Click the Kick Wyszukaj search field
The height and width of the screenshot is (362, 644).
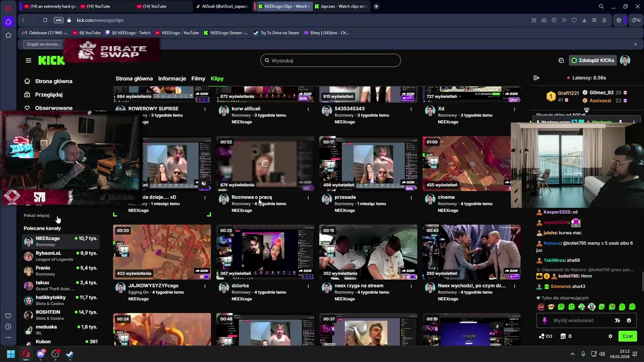331,60
